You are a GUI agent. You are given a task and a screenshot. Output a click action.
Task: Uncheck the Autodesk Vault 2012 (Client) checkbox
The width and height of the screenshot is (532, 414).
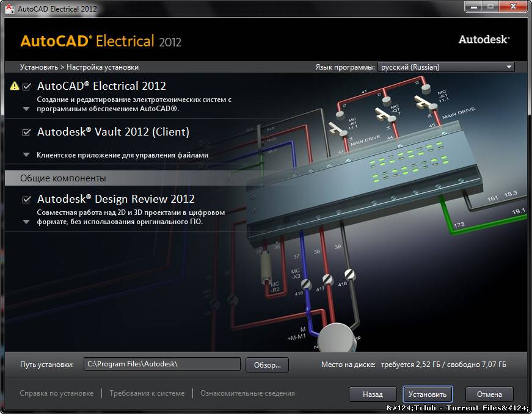pos(26,133)
